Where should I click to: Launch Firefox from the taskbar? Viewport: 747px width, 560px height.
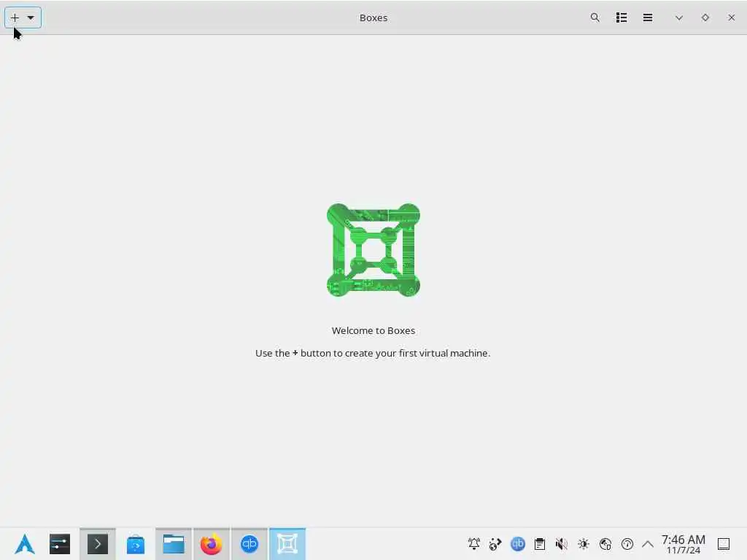point(211,544)
